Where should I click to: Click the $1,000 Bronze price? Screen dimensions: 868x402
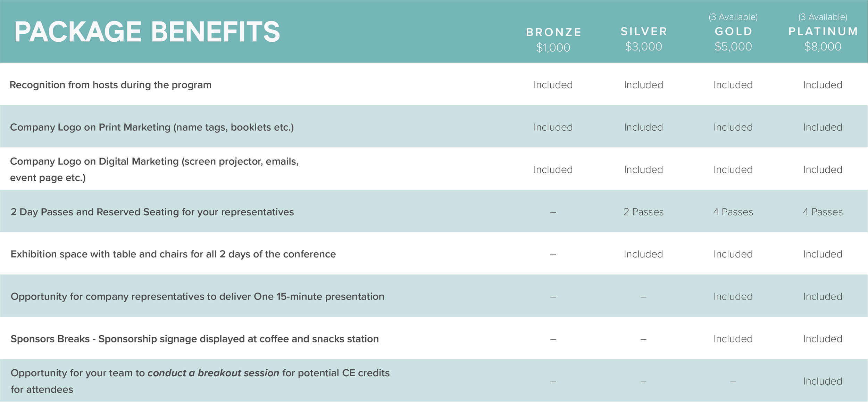point(553,48)
